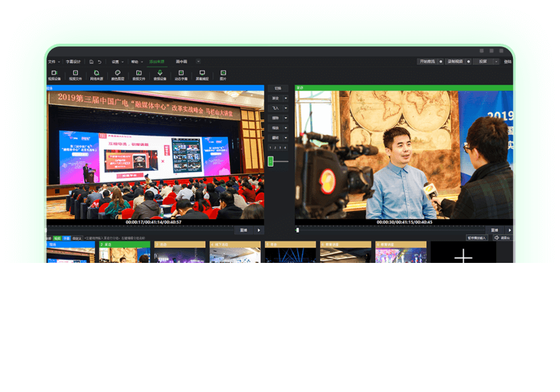
Task: Open settings gear beside 录制视频 button
Action: 469,61
